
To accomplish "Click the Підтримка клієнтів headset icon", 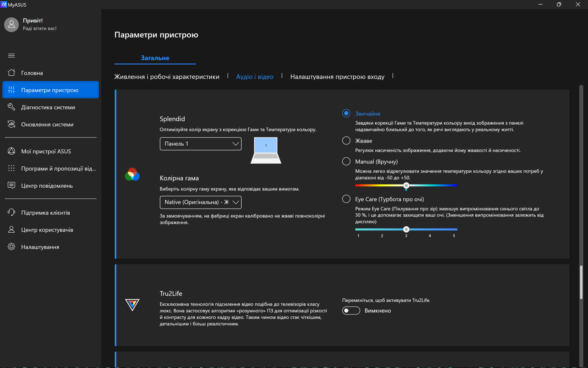I will point(11,212).
